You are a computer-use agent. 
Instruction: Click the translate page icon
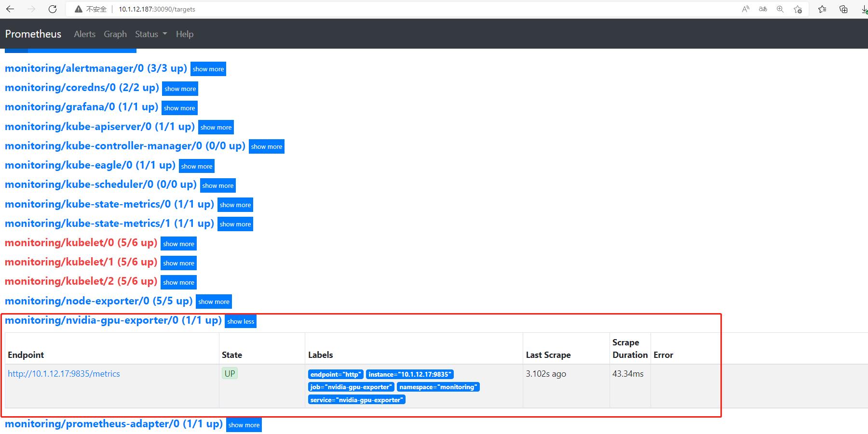pyautogui.click(x=763, y=9)
